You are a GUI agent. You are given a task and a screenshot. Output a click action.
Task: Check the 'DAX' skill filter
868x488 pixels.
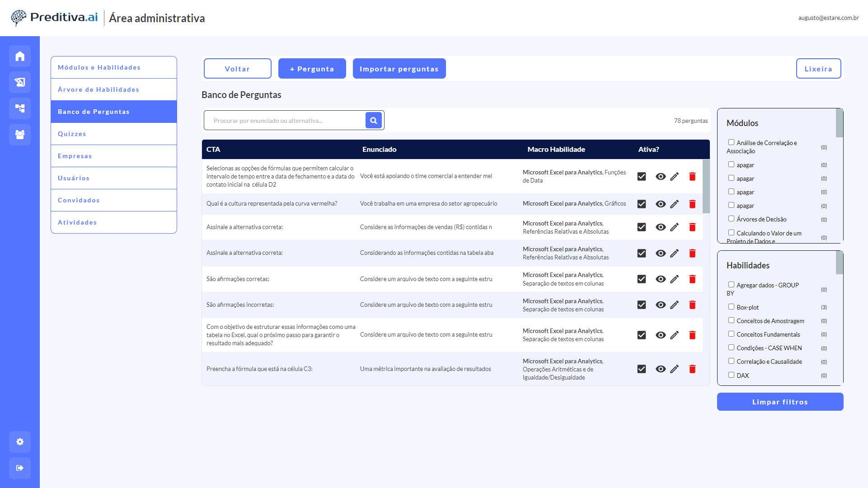pyautogui.click(x=731, y=375)
